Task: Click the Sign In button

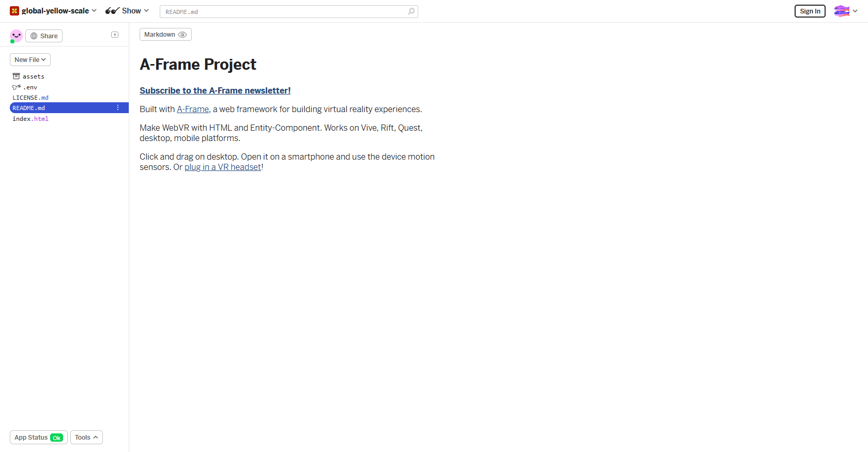Action: tap(810, 11)
